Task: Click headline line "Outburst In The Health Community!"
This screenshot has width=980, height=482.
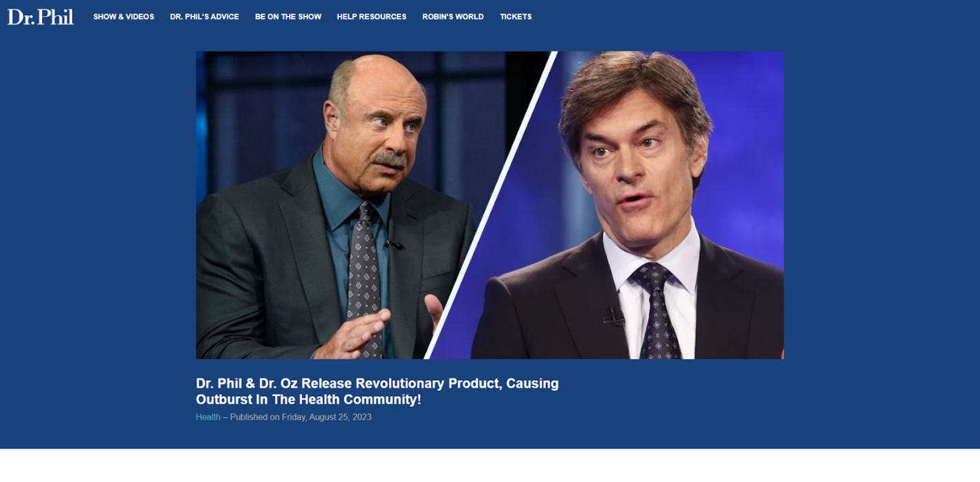Action: point(308,400)
